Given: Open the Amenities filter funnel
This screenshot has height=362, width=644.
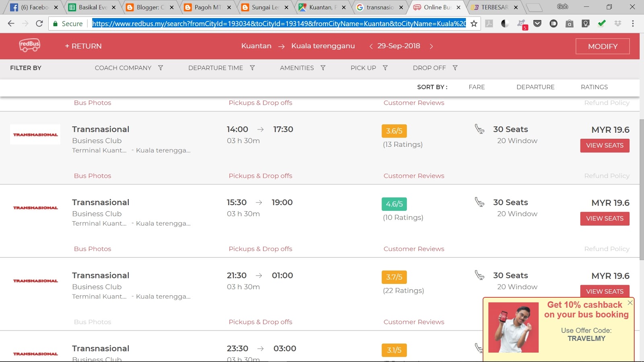Looking at the screenshot, I should [323, 68].
